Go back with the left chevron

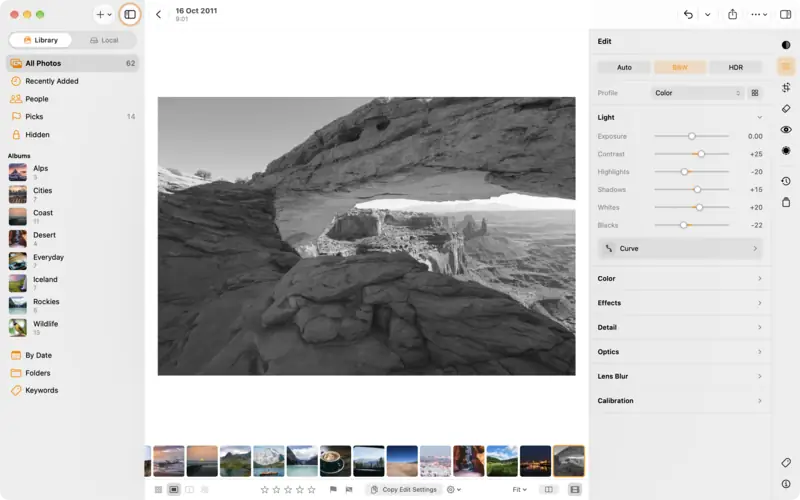point(158,14)
